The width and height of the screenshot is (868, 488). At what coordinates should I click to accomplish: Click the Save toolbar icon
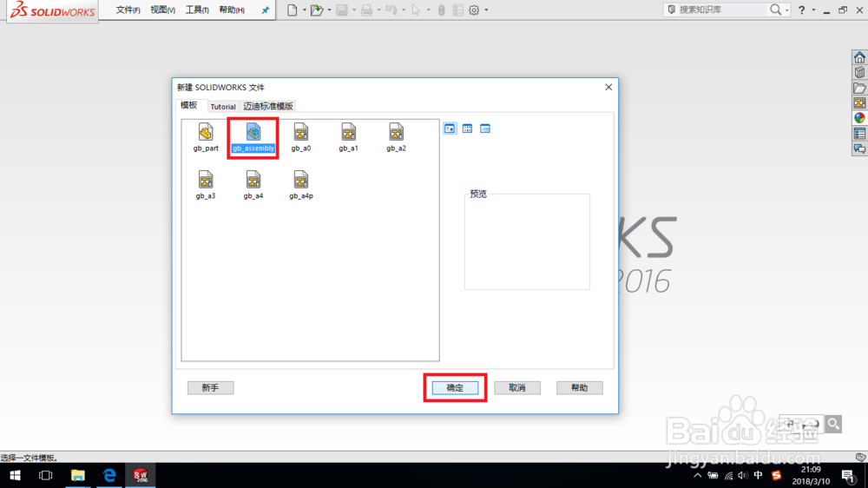click(341, 10)
